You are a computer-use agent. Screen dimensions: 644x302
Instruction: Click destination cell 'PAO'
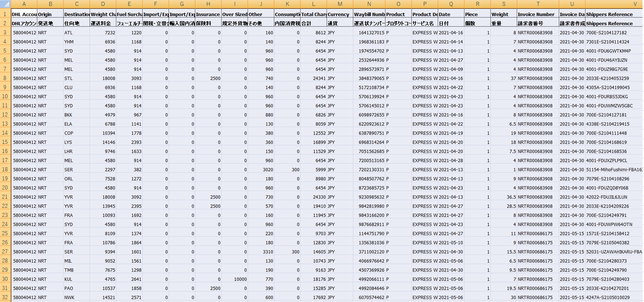(77, 288)
